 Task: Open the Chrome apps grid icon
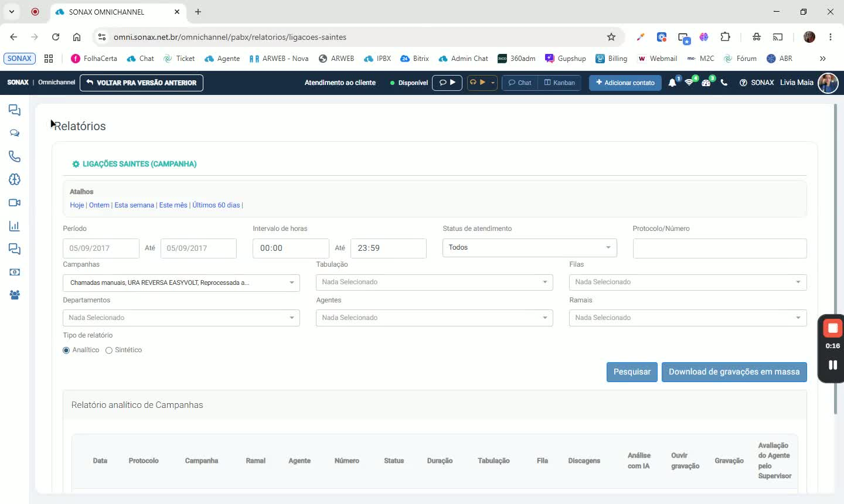tap(49, 59)
